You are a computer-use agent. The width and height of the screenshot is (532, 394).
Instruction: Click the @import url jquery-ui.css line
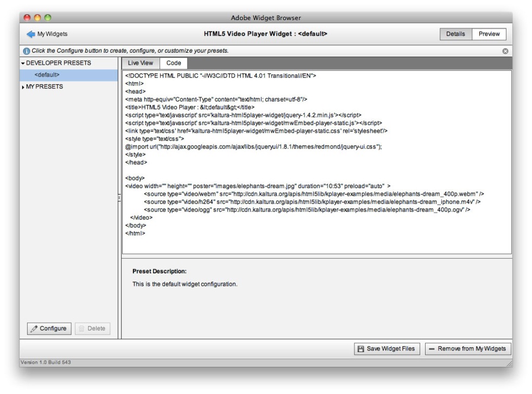254,147
